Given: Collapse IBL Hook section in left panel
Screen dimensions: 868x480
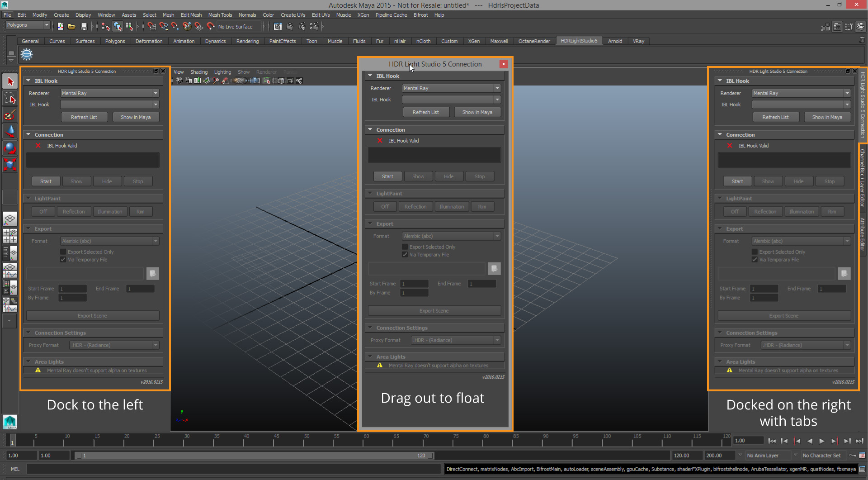Looking at the screenshot, I should click(x=28, y=81).
